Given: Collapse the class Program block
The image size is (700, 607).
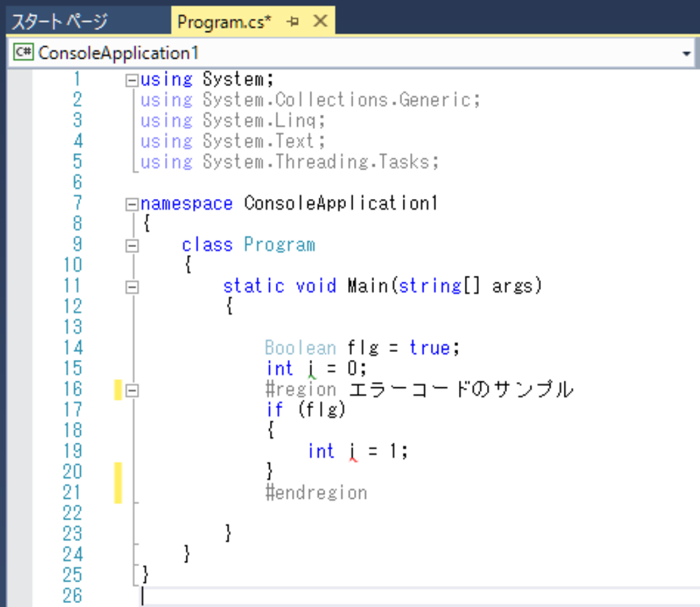Looking at the screenshot, I should pos(132,246).
